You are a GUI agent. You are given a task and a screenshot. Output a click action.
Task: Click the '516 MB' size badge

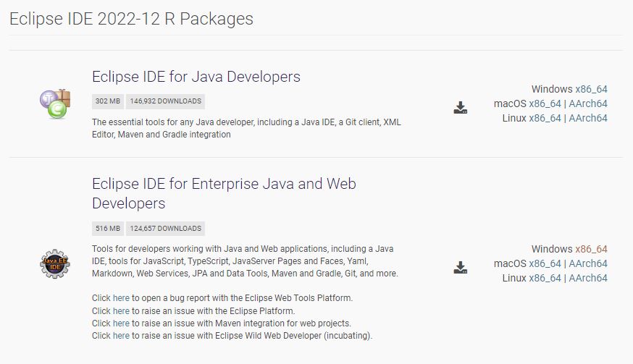point(108,229)
